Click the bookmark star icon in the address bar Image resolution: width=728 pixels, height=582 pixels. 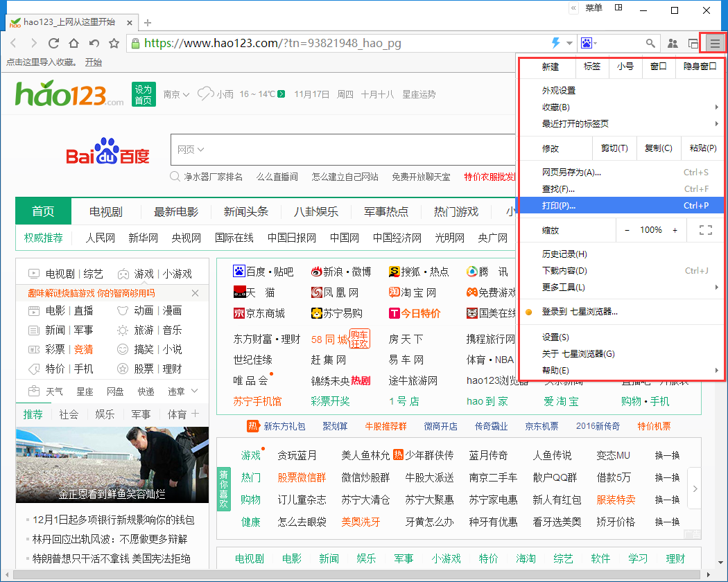click(114, 42)
